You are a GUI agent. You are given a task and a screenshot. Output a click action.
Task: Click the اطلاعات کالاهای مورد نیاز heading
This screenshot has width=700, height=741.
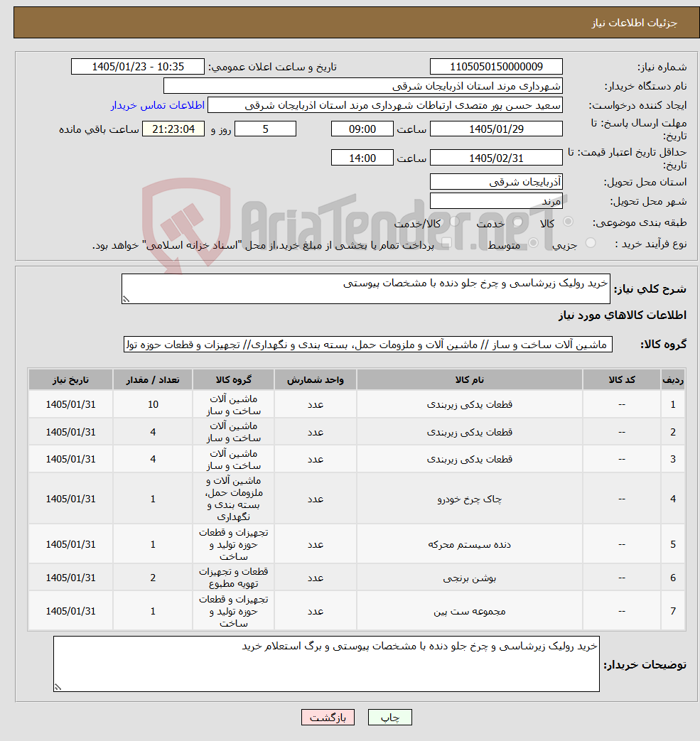(x=622, y=315)
